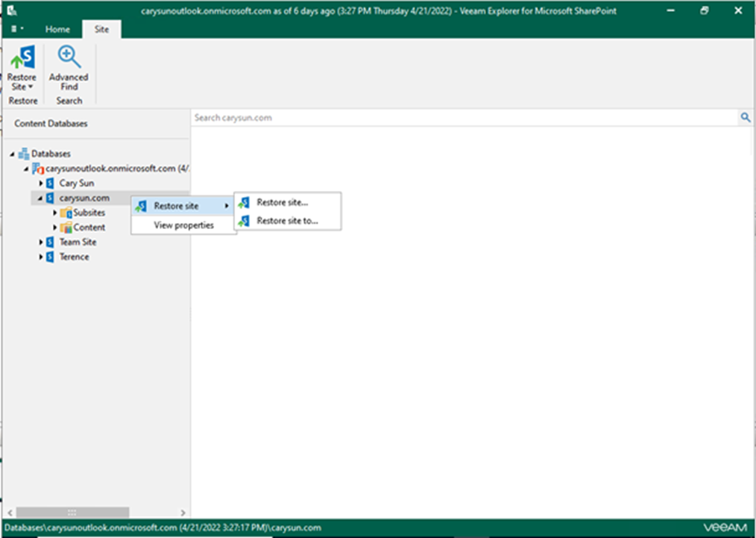The height and width of the screenshot is (538, 756).
Task: Click the Content Databases panel header
Action: click(x=51, y=124)
